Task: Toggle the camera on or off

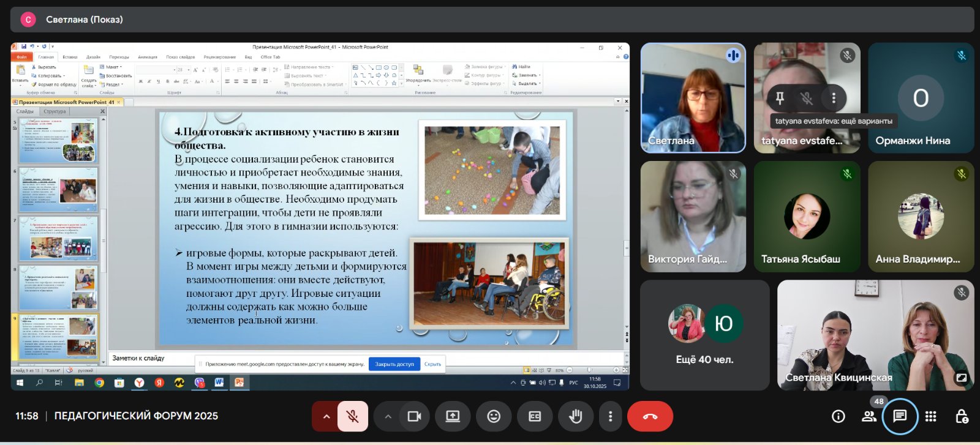Action: click(414, 416)
